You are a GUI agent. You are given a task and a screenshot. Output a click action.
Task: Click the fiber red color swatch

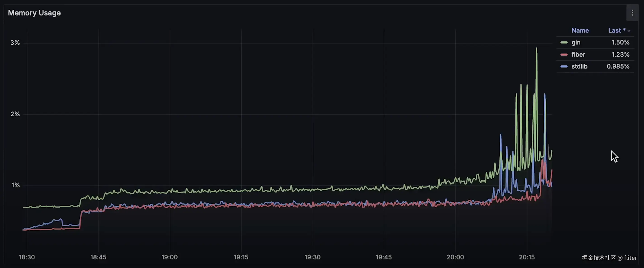[x=564, y=54]
